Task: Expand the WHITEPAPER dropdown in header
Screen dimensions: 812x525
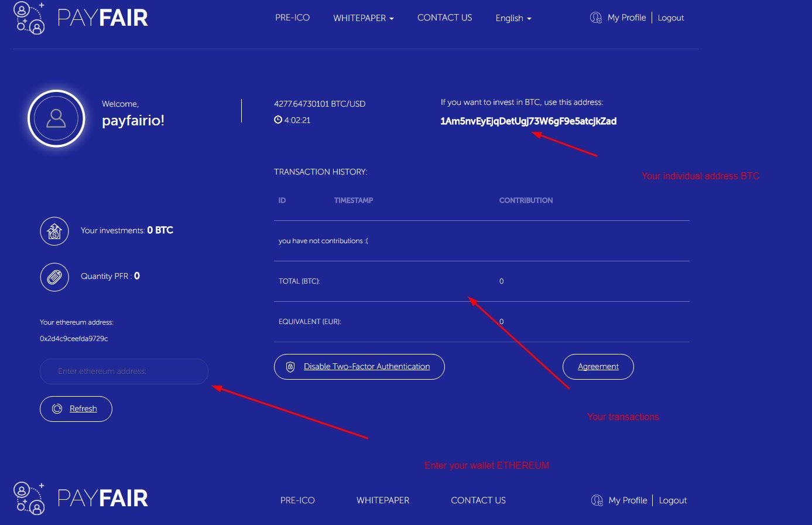Action: pos(364,18)
